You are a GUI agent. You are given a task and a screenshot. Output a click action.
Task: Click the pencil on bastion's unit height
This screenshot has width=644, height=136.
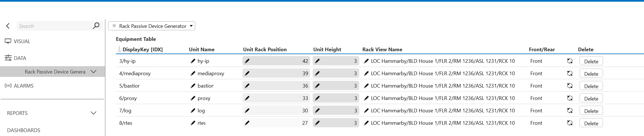317,86
